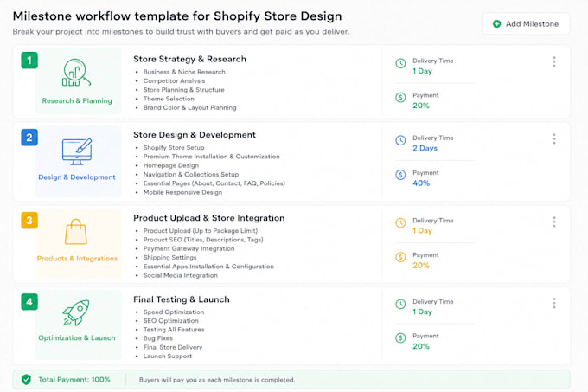The image size is (588, 392).
Task: Click Shopify Store Setup item
Action: pyautogui.click(x=174, y=148)
